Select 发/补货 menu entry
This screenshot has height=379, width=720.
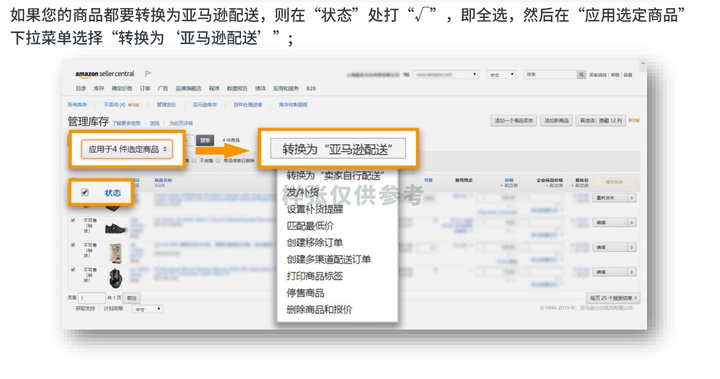coord(303,192)
